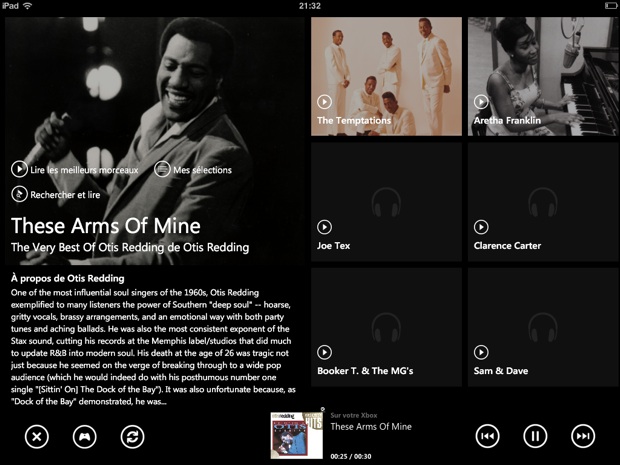Click the 'Rechercher et lire' search icon
Viewport: 620px width, 465px height.
click(19, 194)
